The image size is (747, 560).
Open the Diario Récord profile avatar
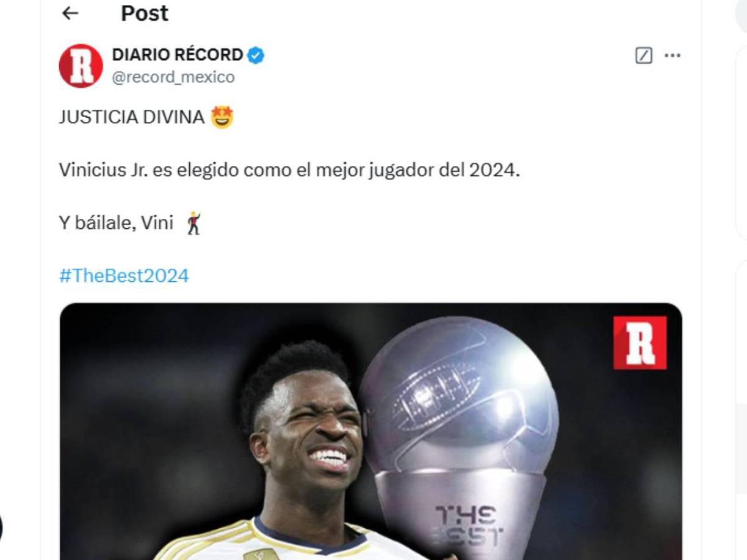pos(81,65)
